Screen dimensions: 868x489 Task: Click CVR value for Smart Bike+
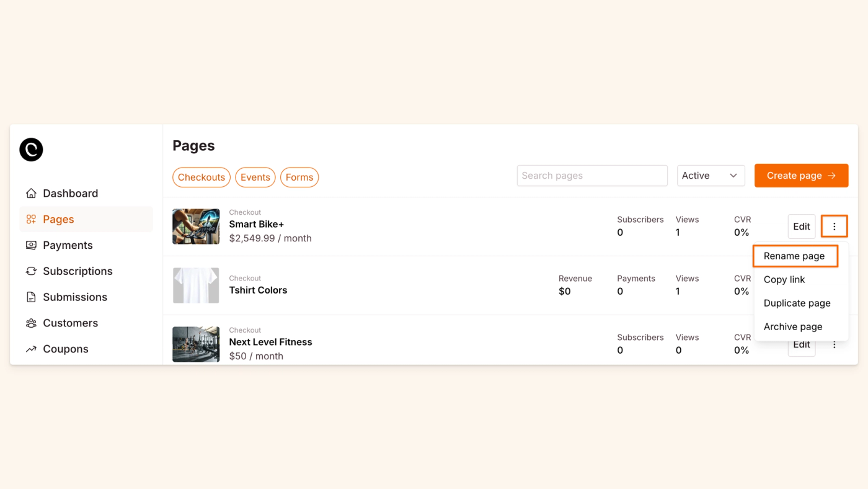click(742, 233)
